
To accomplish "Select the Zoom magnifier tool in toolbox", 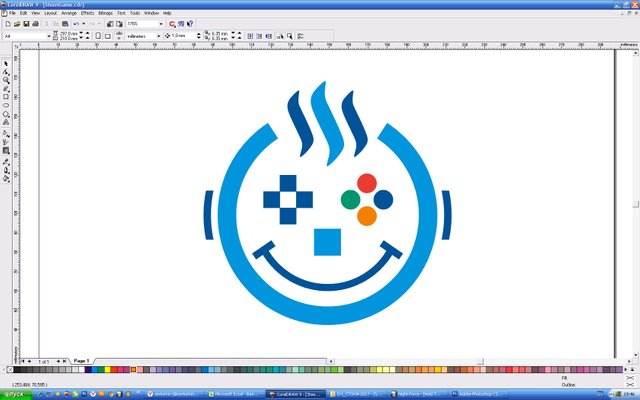I will (x=6, y=80).
